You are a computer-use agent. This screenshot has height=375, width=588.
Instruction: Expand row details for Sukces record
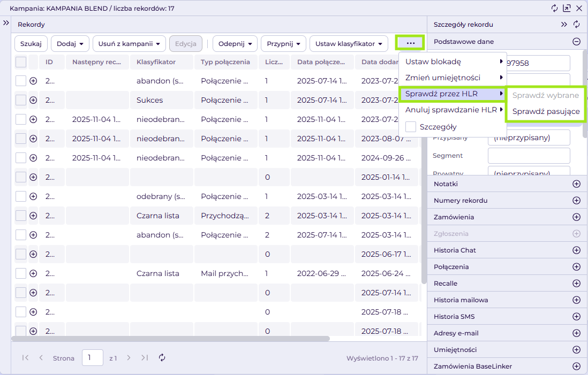pyautogui.click(x=33, y=100)
